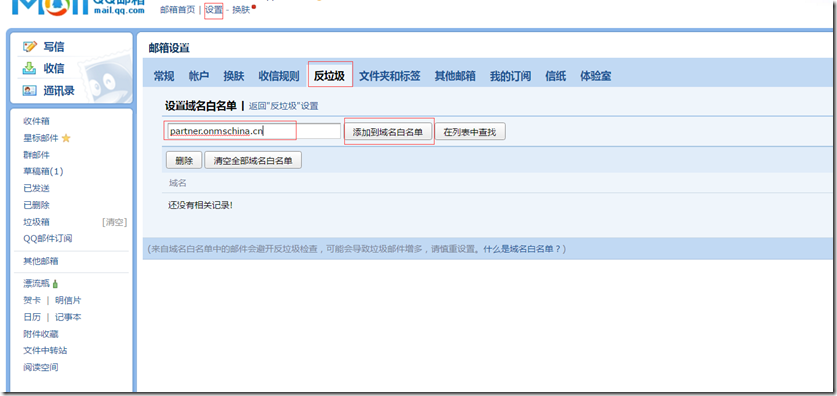
Task: Open 文件中转站 in the sidebar
Action: click(45, 351)
